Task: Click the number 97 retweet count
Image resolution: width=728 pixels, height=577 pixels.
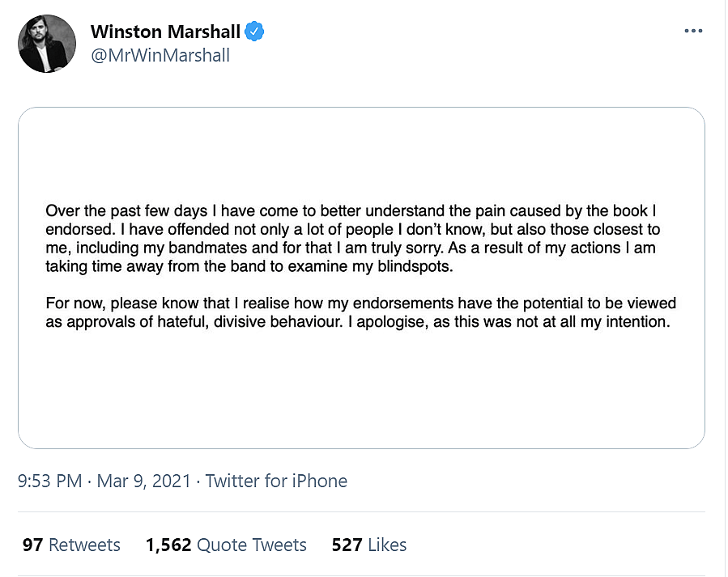Action: click(32, 545)
